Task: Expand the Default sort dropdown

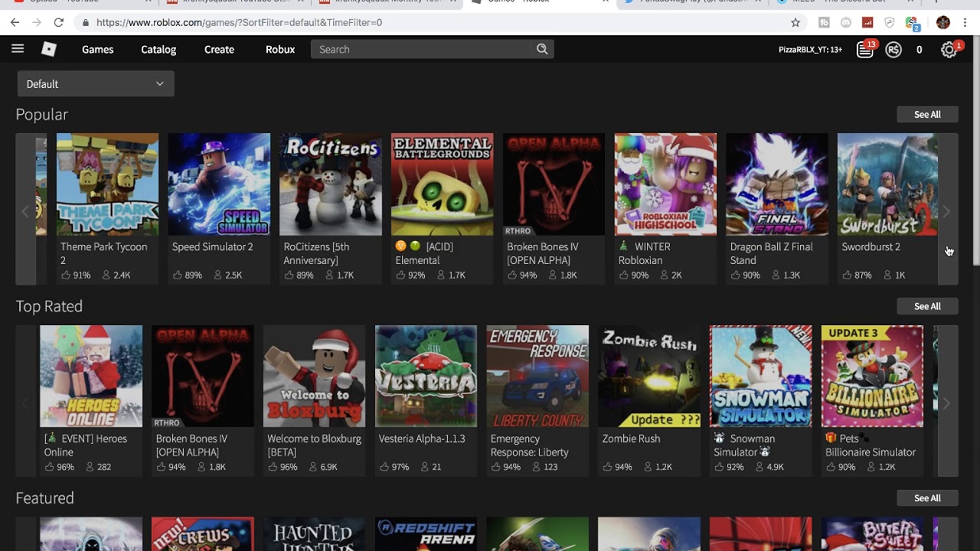Action: (x=96, y=83)
